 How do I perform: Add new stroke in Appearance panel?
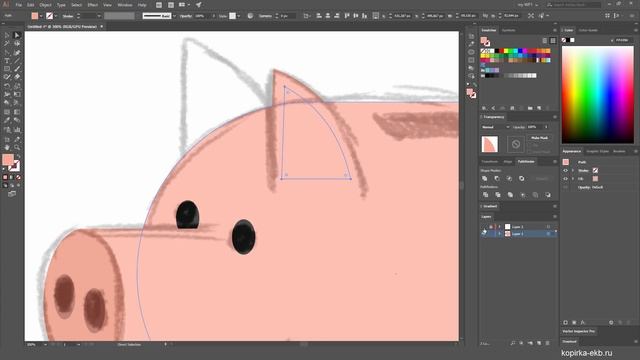tap(566, 322)
